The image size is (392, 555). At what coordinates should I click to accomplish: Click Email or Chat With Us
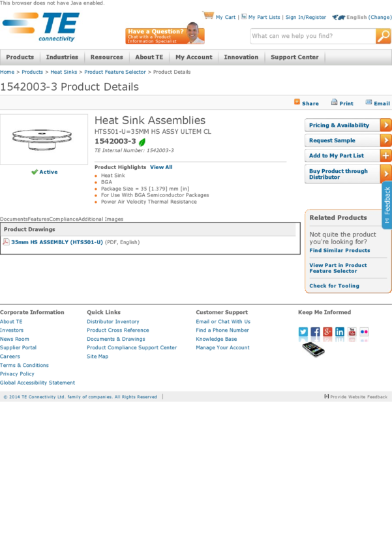pos(223,321)
